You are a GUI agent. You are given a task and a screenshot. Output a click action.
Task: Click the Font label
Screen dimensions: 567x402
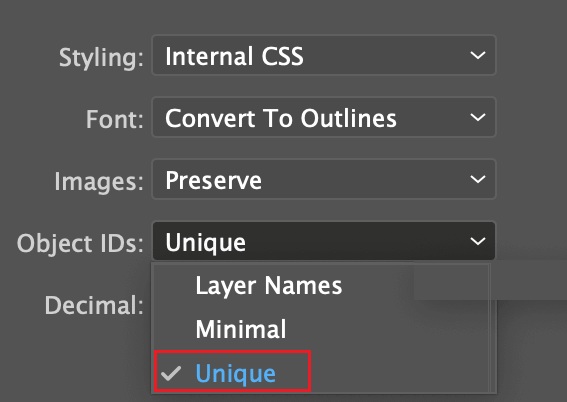click(x=115, y=119)
